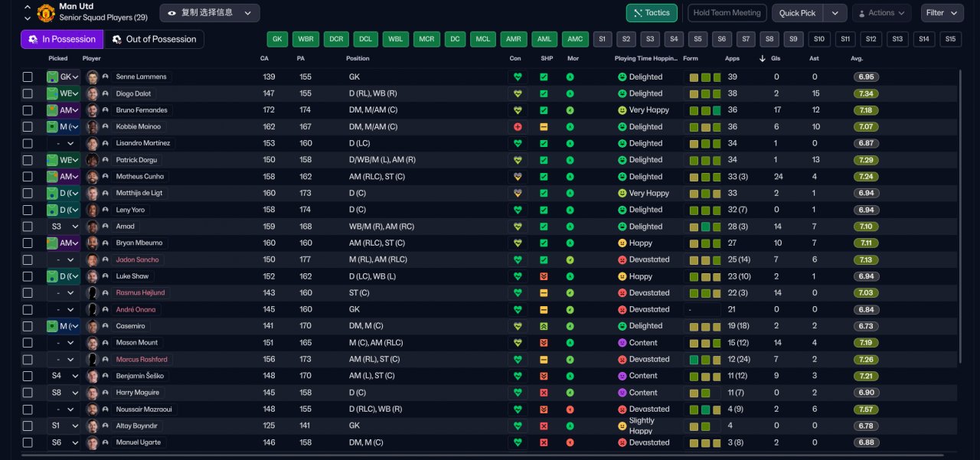Open picked position dropdown for Lisandro Martínez

click(63, 143)
